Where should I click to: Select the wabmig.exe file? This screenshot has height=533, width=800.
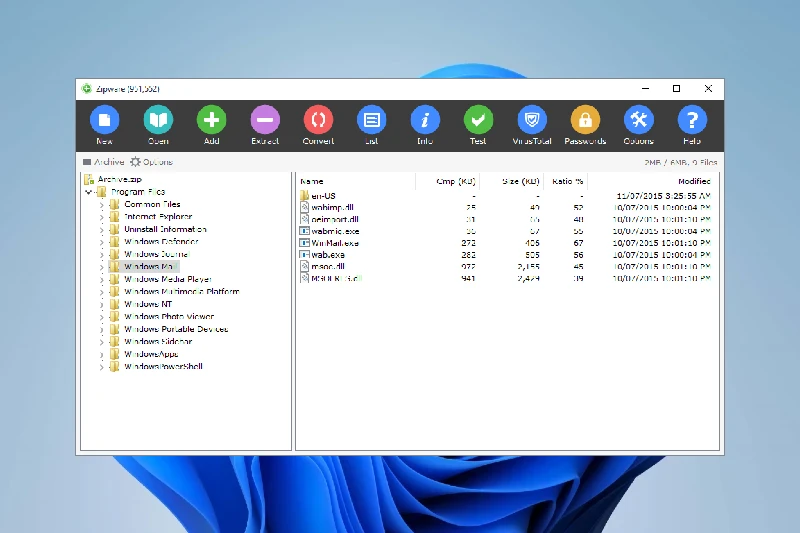coord(335,231)
